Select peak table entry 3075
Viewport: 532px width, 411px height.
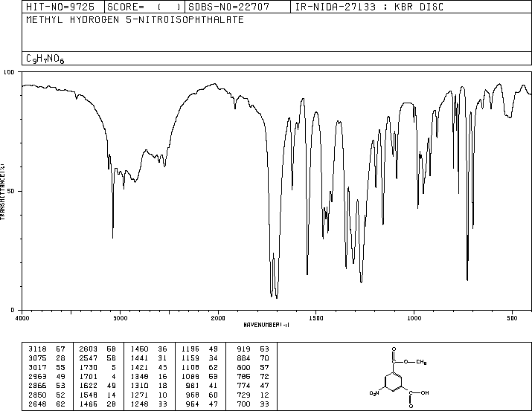pos(46,358)
